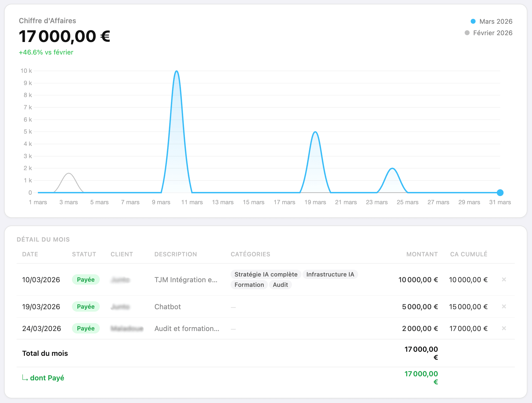Delete the 10/03/2026 invoice row
This screenshot has height=403, width=532.
point(504,279)
